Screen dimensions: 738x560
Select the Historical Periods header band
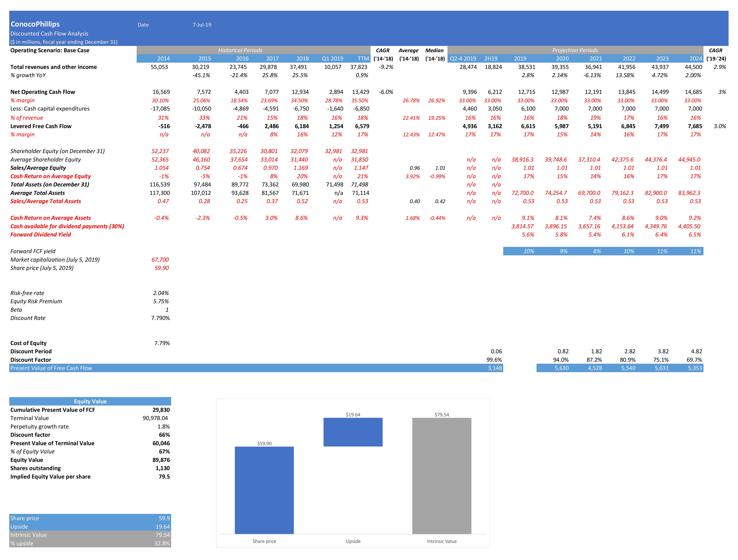point(240,50)
